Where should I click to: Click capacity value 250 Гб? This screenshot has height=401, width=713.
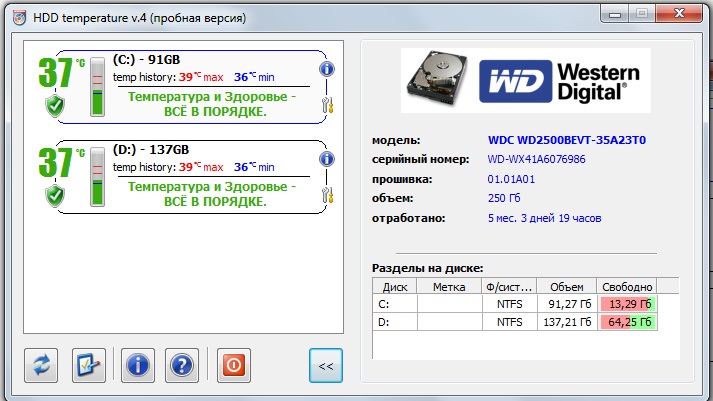504,198
